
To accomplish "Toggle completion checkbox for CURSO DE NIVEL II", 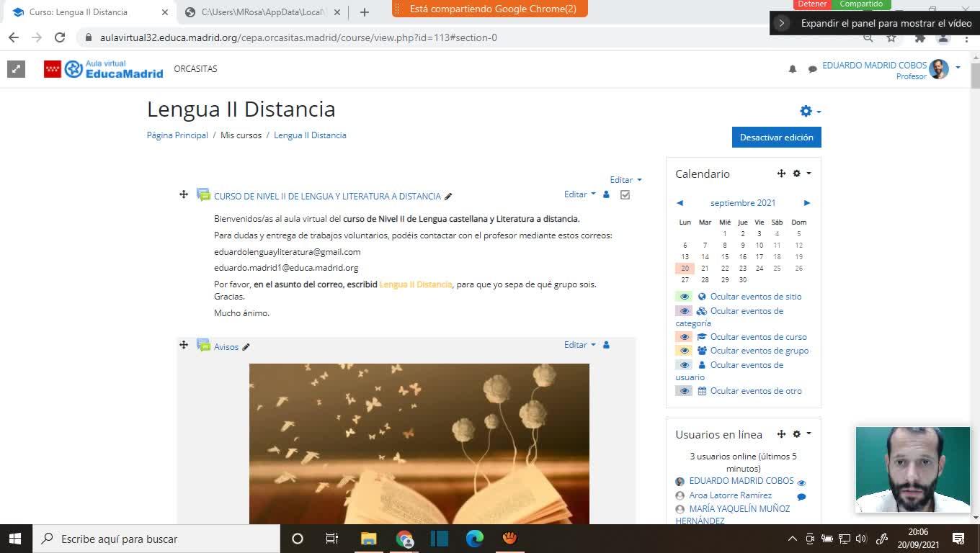I will 625,194.
